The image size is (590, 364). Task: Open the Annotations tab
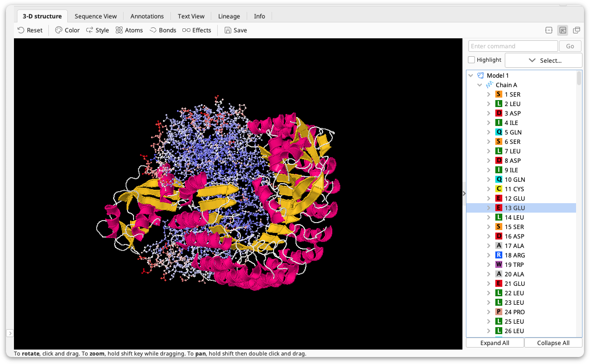click(x=147, y=16)
